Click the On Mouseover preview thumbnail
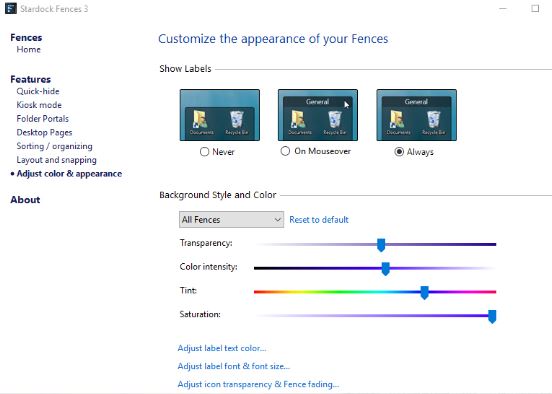The height and width of the screenshot is (394, 552). point(318,115)
